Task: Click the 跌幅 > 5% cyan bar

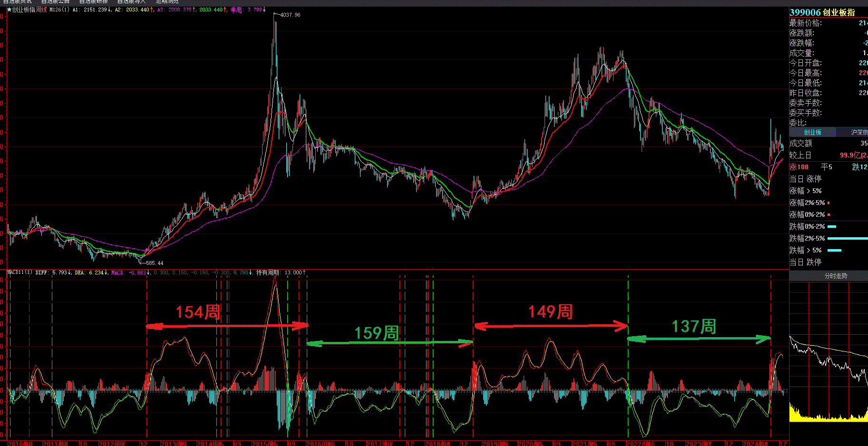Action: pyautogui.click(x=834, y=250)
